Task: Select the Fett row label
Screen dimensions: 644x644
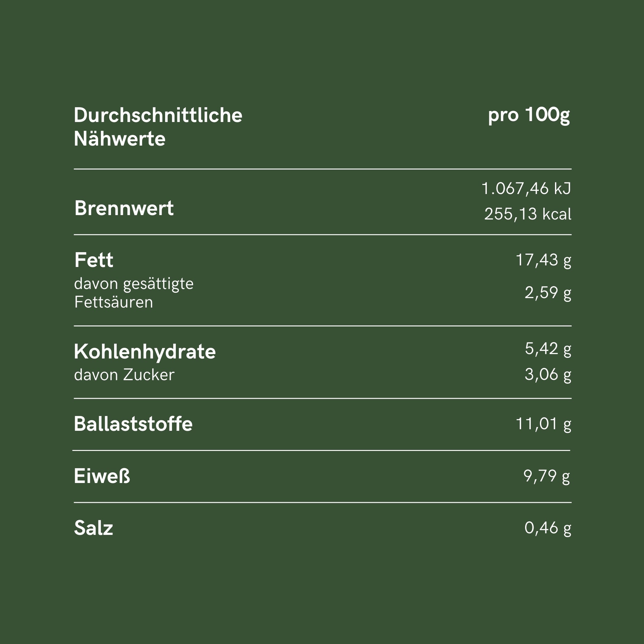Action: tap(94, 260)
